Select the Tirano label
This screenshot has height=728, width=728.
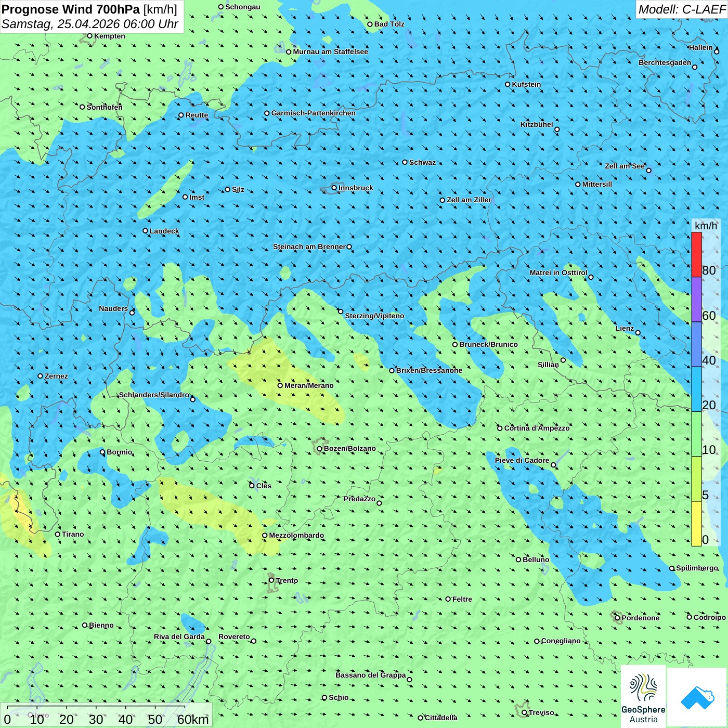73,534
